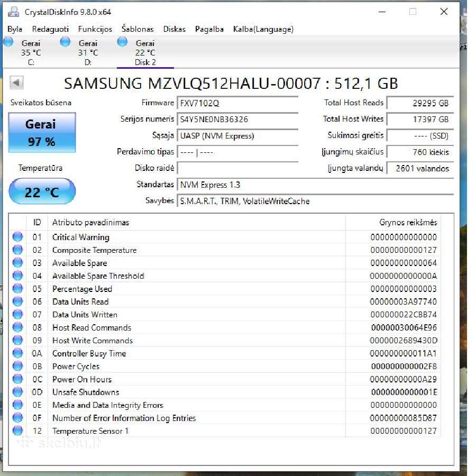Select raw value 000000000001E
Screen dimensions: 476x476
pyautogui.click(x=404, y=392)
